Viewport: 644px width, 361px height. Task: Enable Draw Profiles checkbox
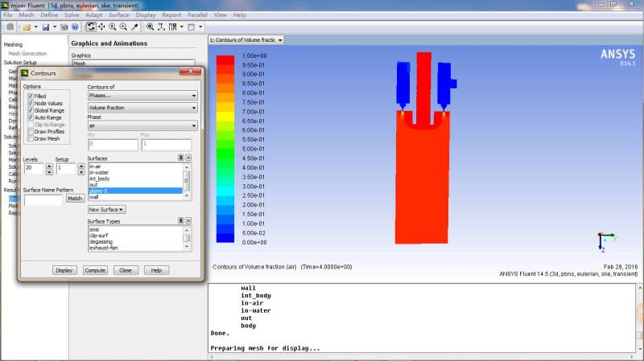point(31,132)
